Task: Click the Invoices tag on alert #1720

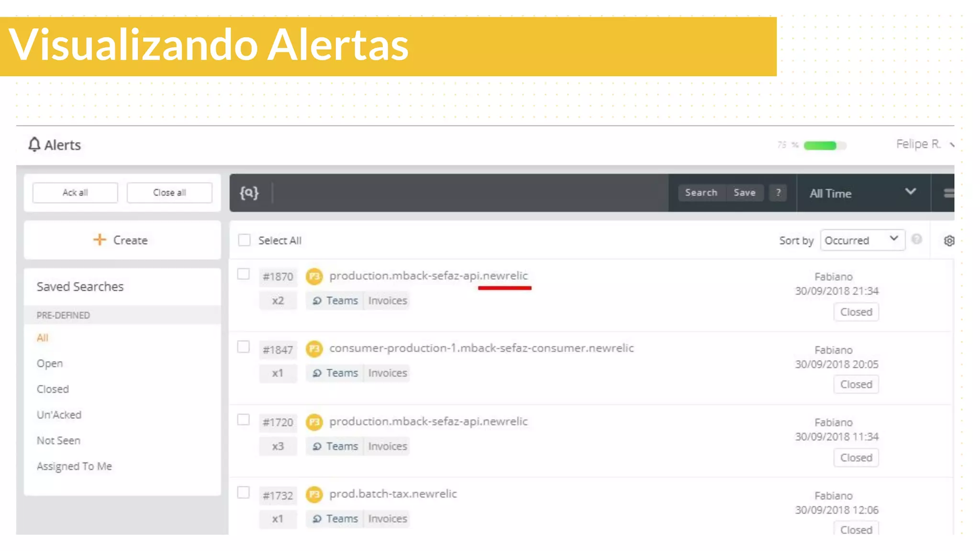Action: 388,446
